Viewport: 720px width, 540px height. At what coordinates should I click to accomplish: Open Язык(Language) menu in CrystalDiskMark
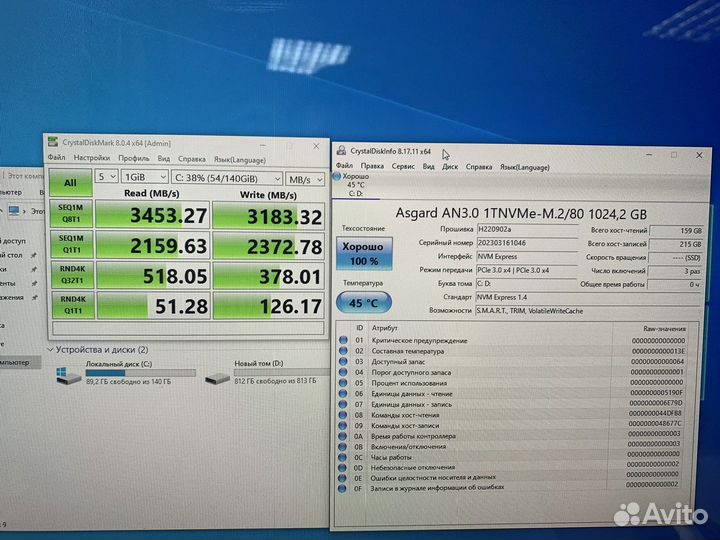[x=240, y=160]
